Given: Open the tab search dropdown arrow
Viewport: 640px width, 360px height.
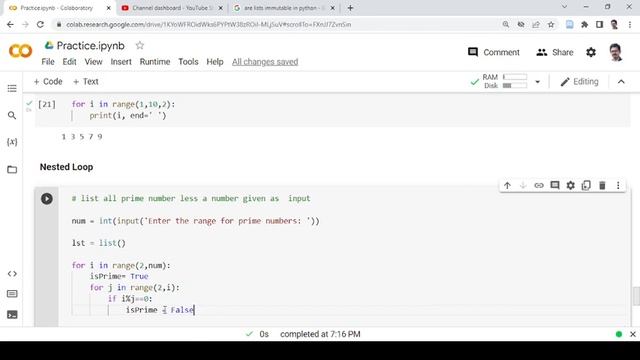Looking at the screenshot, I should coord(564,7).
